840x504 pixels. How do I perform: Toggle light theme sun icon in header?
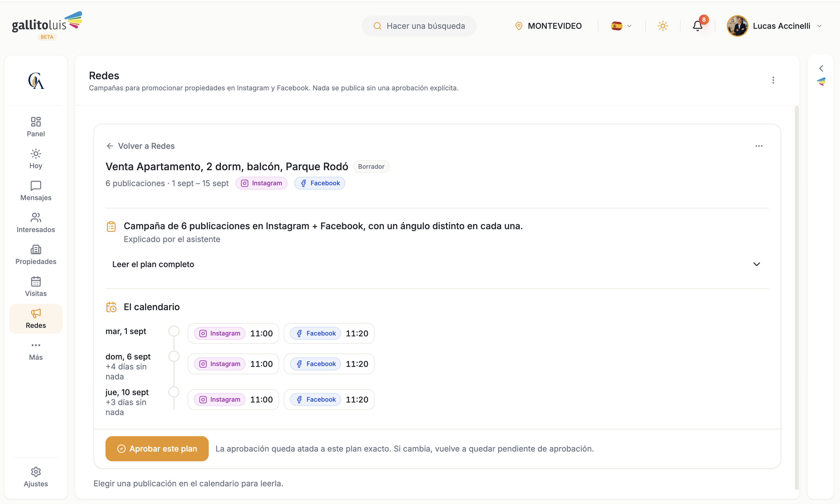(663, 26)
